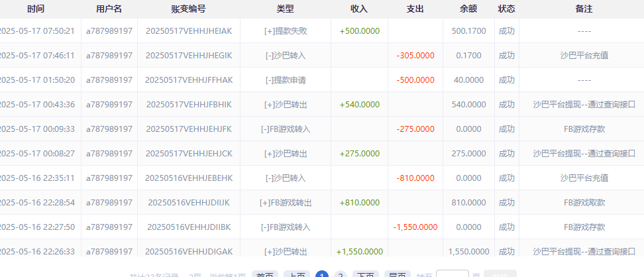Click the 尾页 last page button

398,274
